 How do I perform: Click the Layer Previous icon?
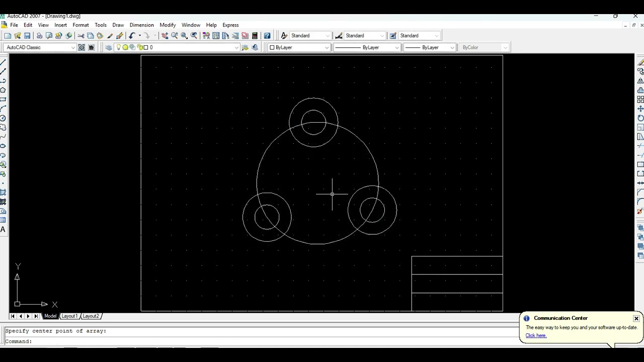[x=255, y=47]
